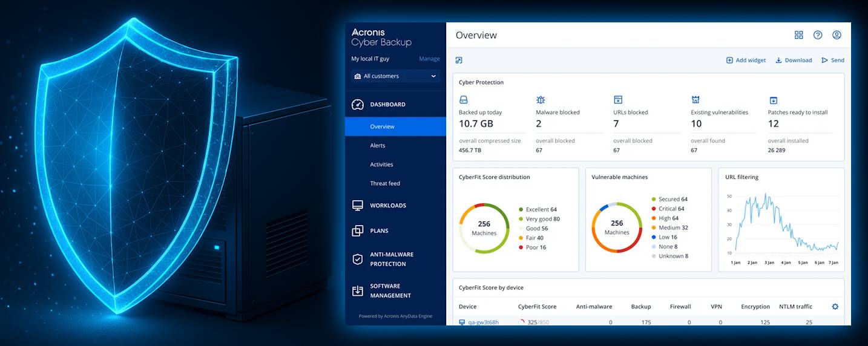This screenshot has width=868, height=346.
Task: Open the help question mark icon
Action: 817,35
